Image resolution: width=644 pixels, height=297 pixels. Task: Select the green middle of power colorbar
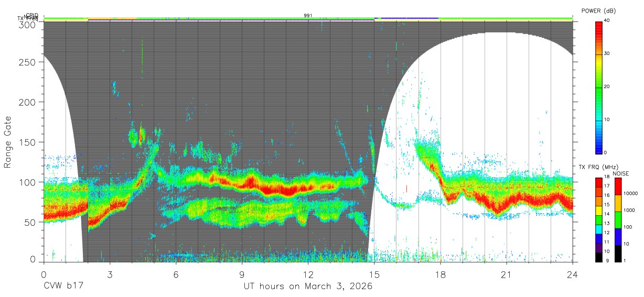point(599,87)
